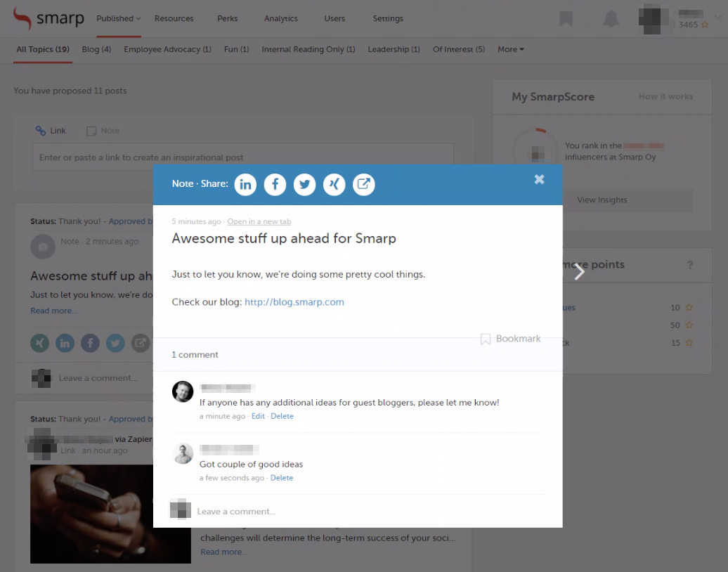Expand user account menu chevron

[717, 17]
